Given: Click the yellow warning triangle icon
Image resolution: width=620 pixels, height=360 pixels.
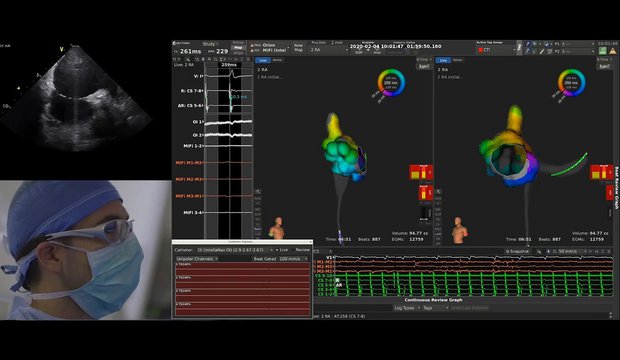Looking at the screenshot, I should click(612, 51).
